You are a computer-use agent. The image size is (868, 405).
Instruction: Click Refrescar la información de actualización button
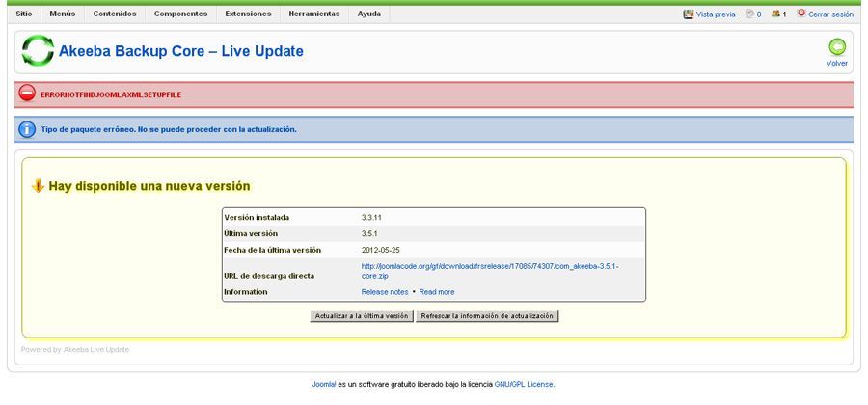(x=487, y=316)
